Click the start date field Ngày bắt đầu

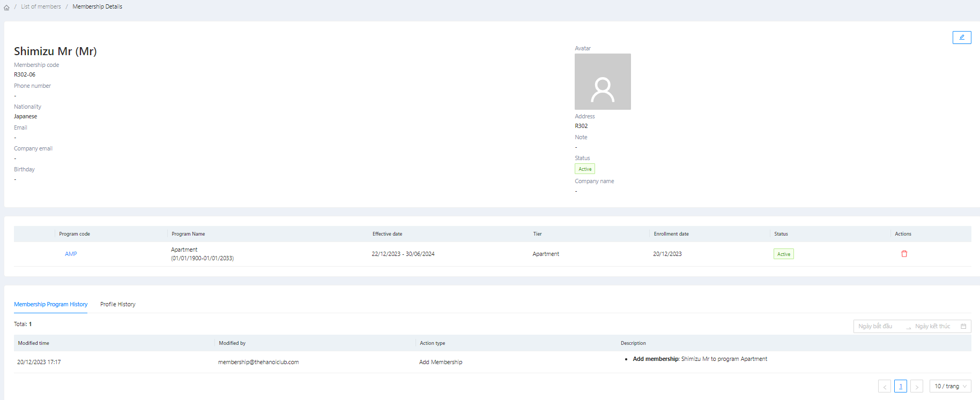coord(878,326)
